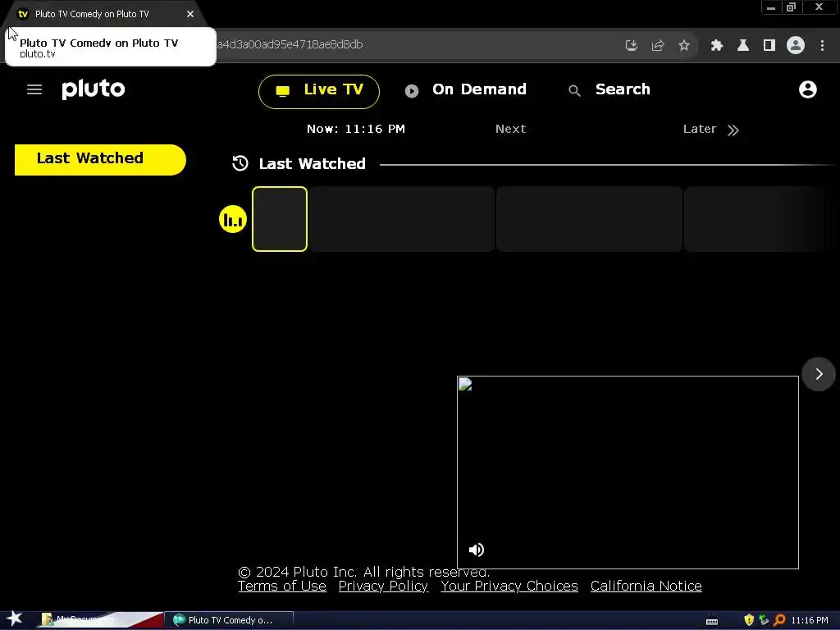Click the history clock icon beside Last Watched

pyautogui.click(x=240, y=163)
